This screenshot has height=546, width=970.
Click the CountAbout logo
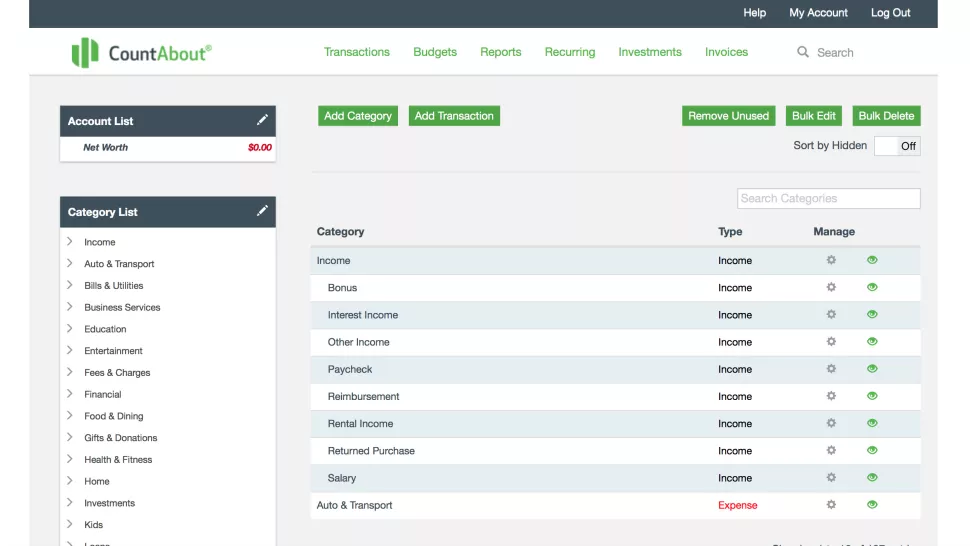click(141, 53)
